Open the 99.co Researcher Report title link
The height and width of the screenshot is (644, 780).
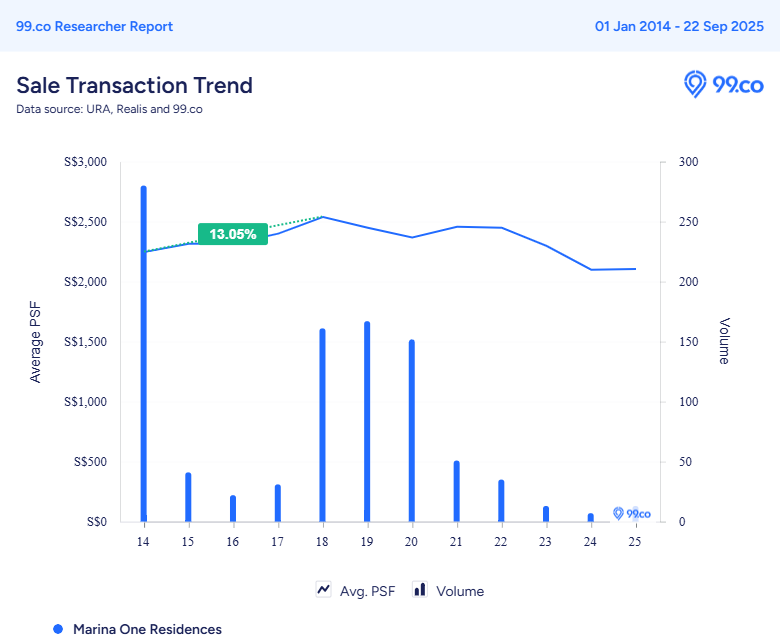coord(94,26)
